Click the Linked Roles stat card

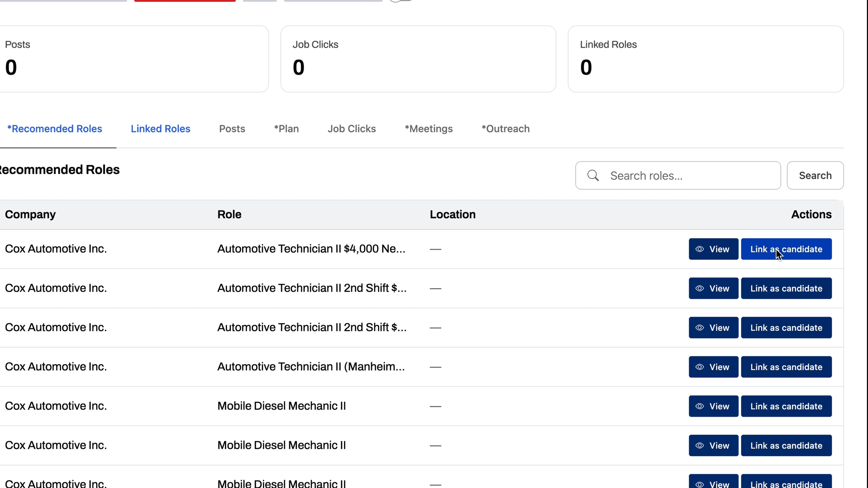coord(705,59)
